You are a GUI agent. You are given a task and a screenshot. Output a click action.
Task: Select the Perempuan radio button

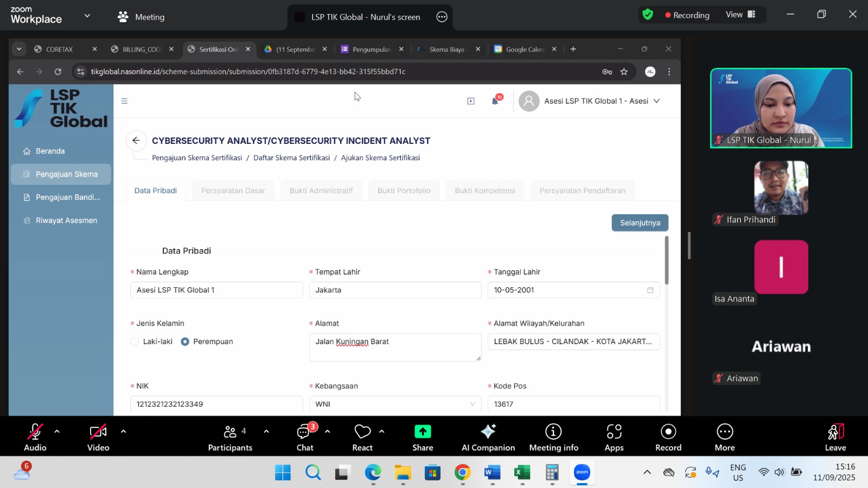pos(185,341)
